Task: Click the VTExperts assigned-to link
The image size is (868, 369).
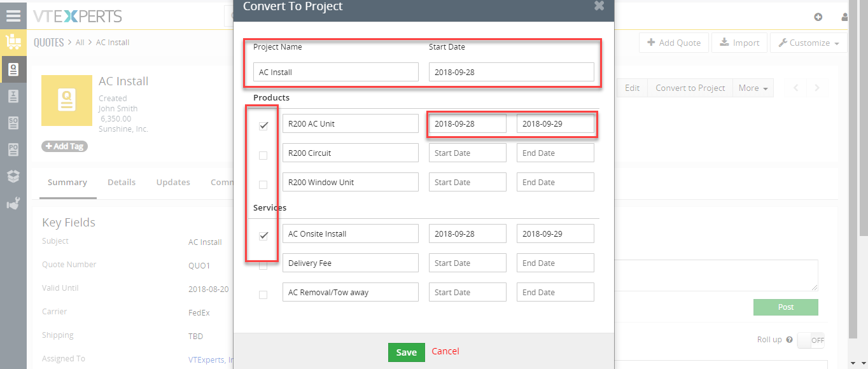Action: [211, 359]
